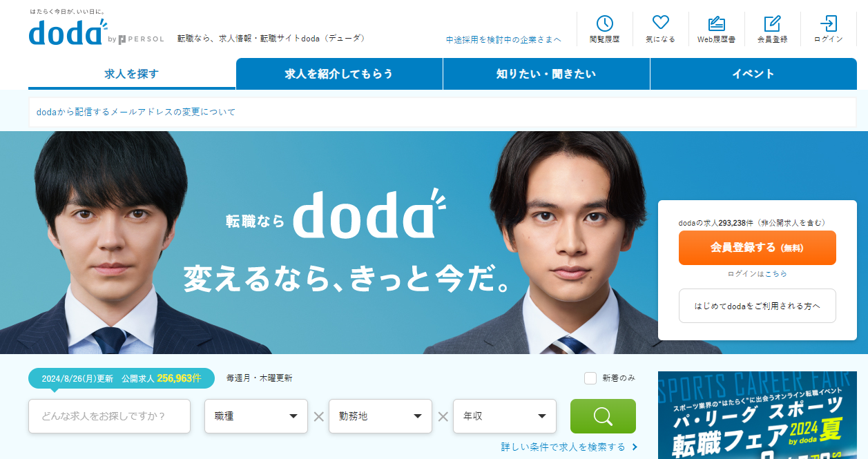The height and width of the screenshot is (459, 868).
Task: Click the green magnifier search button
Action: pyautogui.click(x=603, y=416)
